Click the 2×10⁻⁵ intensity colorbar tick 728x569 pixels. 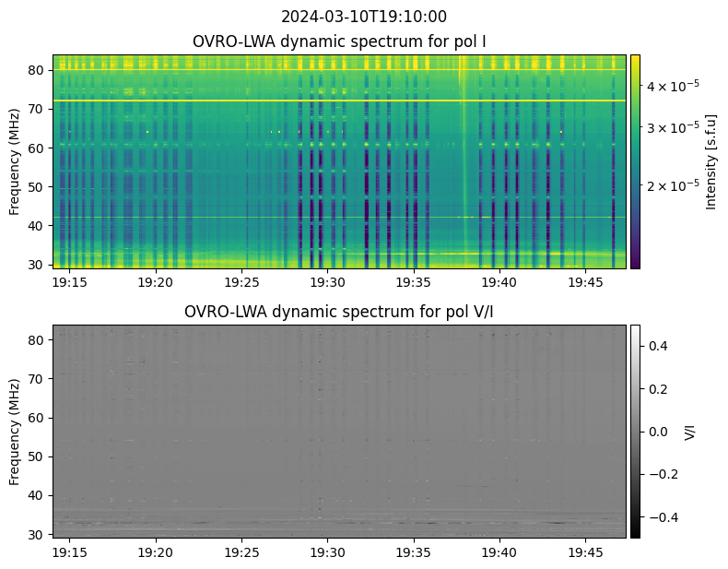coord(673,186)
